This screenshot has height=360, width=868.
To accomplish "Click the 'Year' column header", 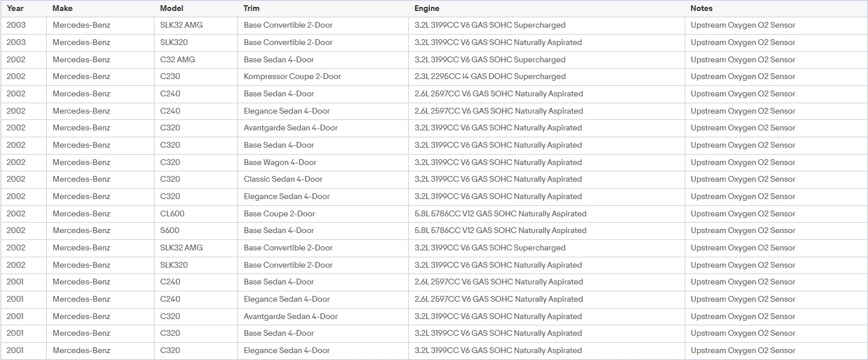I will tap(15, 9).
